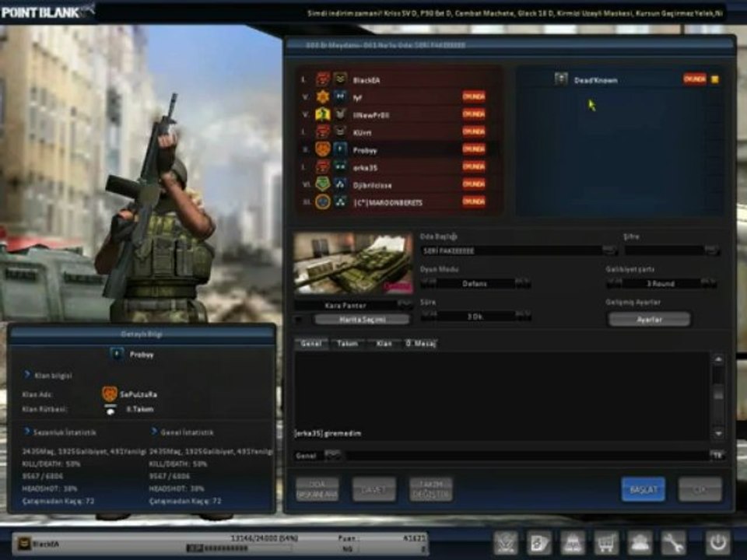This screenshot has width=747, height=560.
Task: Click the EXP progress bar in the bottom bar
Action: 240,548
